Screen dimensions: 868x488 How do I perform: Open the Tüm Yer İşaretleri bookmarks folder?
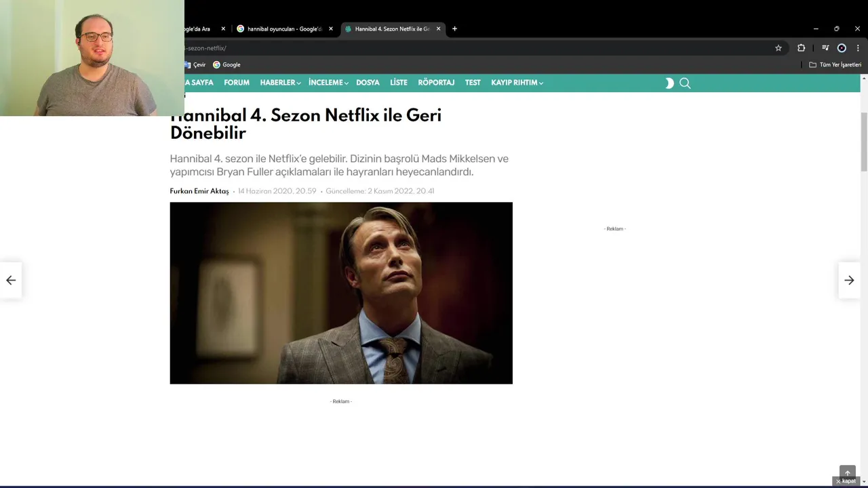(x=835, y=65)
